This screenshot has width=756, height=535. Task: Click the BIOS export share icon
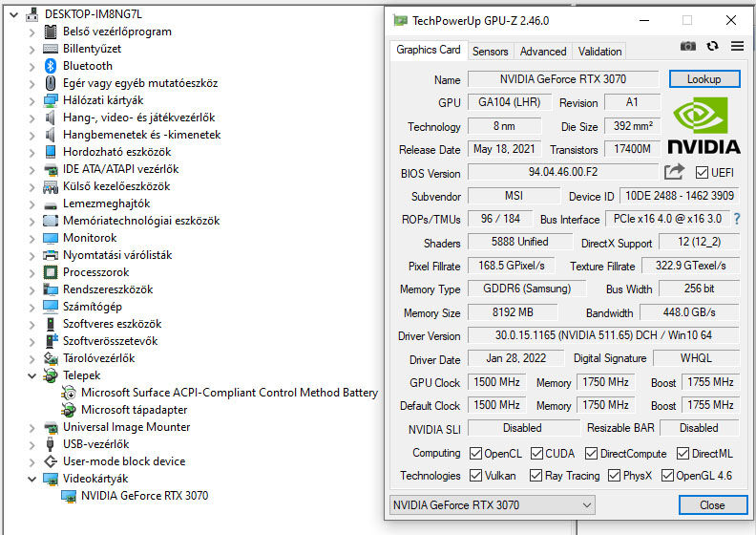click(x=674, y=172)
